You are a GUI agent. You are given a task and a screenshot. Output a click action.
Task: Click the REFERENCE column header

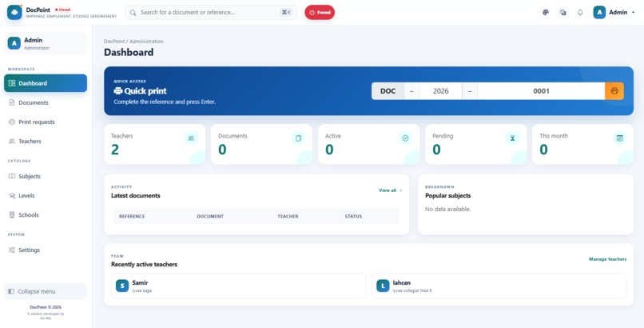point(132,216)
